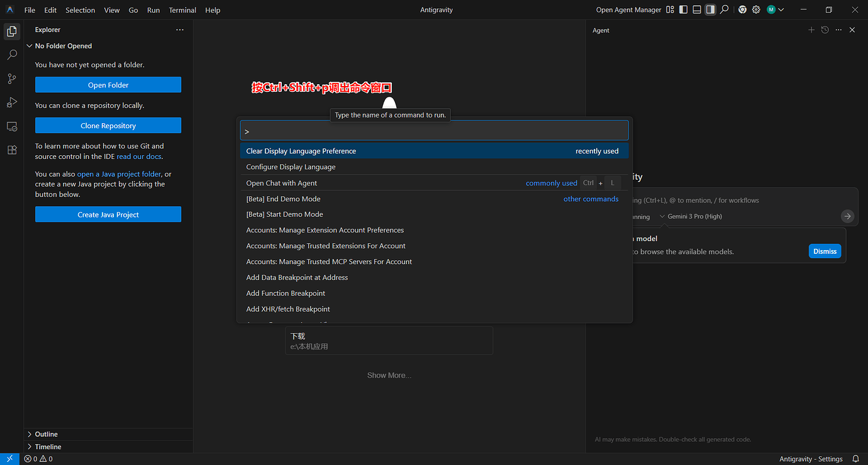Select Manage Extension Account Preferences command
The image size is (868, 465).
pos(434,230)
